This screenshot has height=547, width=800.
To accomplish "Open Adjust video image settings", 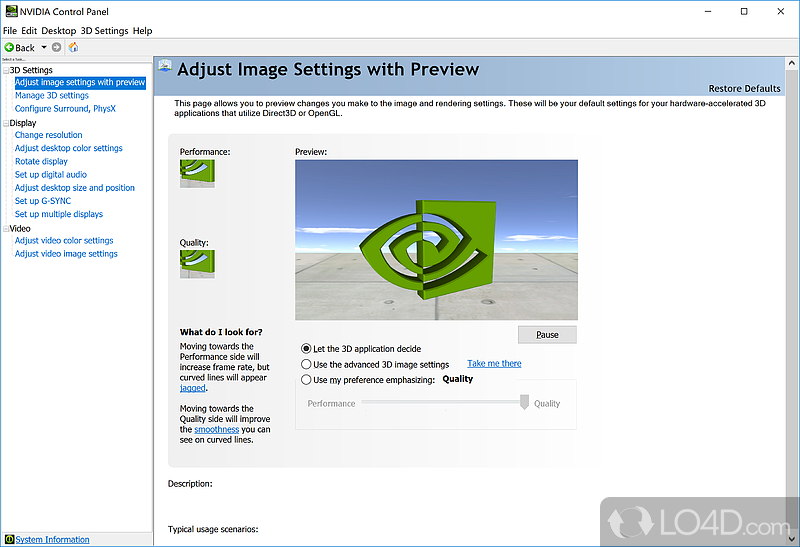I will [66, 254].
